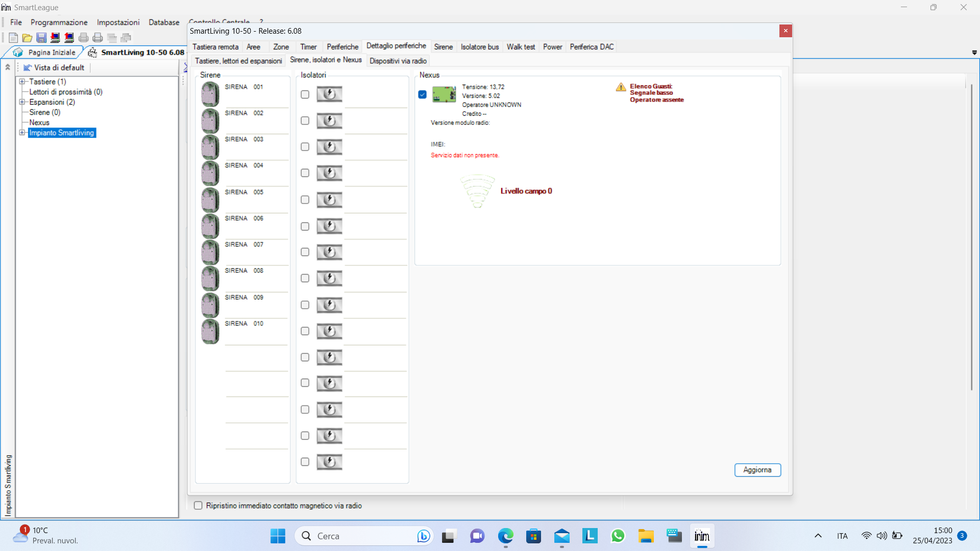
Task: Expand the Espansioni (2) tree node
Action: point(22,102)
